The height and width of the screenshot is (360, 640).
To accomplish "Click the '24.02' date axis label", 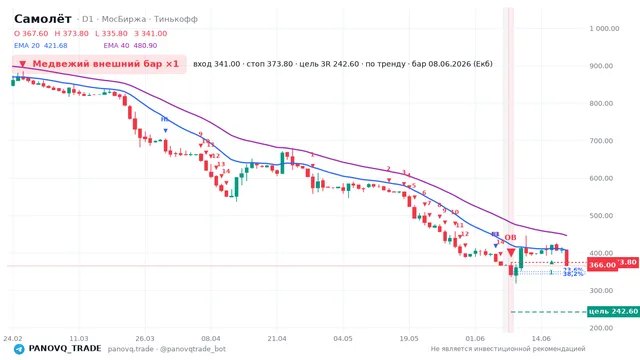I will pos(13,338).
